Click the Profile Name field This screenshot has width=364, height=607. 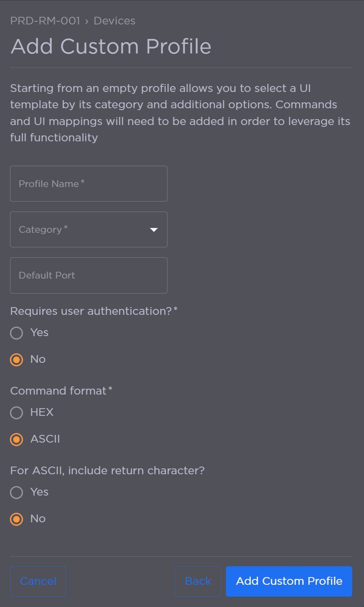pos(88,183)
